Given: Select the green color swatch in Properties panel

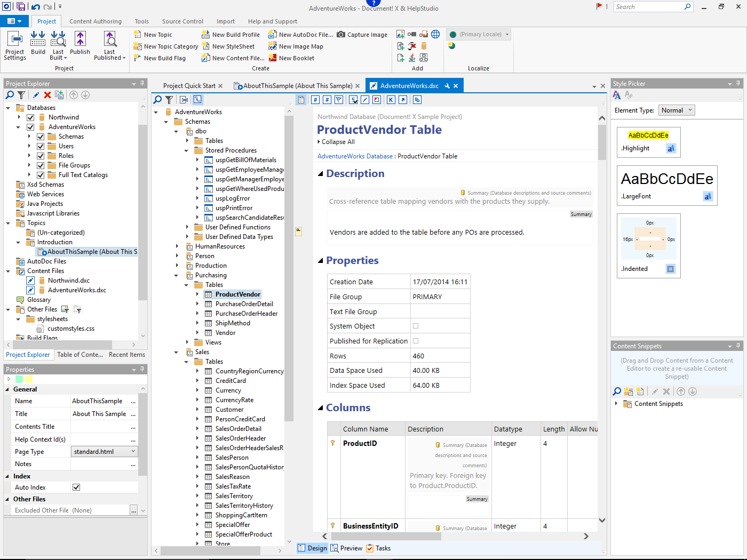Looking at the screenshot, I should tap(19, 379).
